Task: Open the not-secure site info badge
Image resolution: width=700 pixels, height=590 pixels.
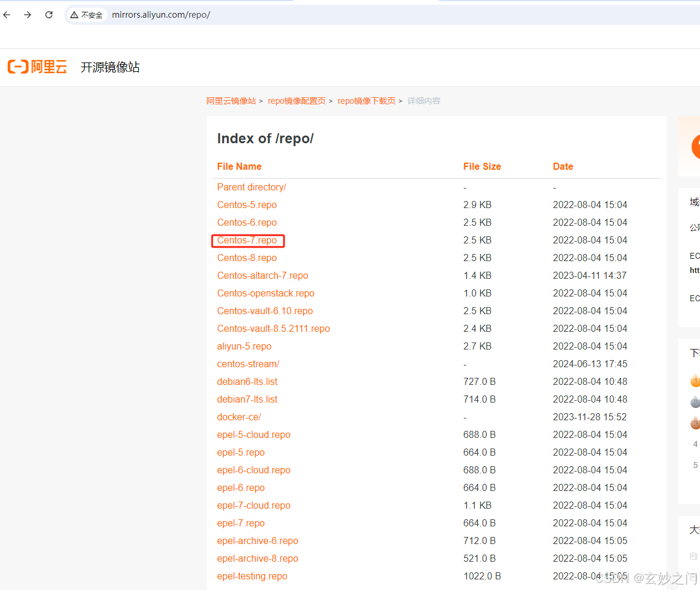Action: 87,15
